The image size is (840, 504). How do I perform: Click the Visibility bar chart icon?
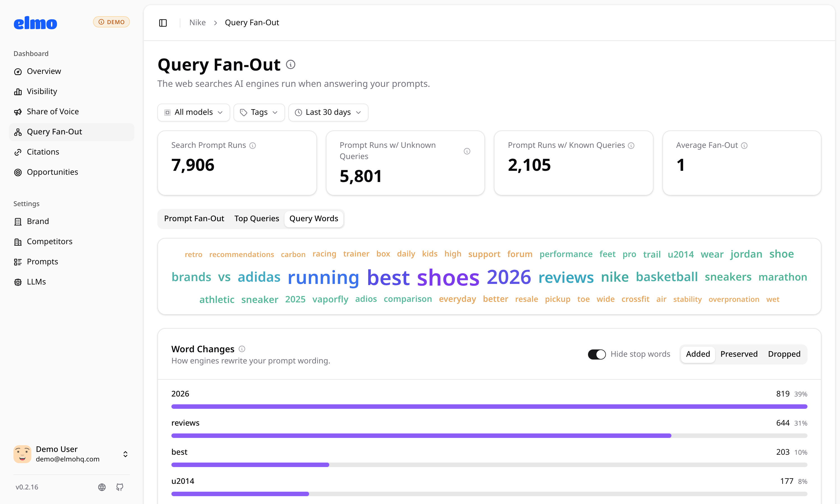click(x=18, y=92)
